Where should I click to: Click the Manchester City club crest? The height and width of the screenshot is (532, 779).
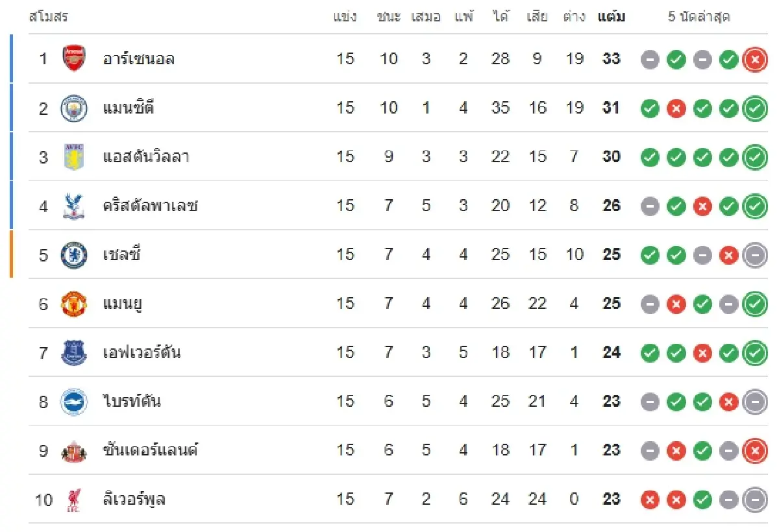(x=73, y=108)
